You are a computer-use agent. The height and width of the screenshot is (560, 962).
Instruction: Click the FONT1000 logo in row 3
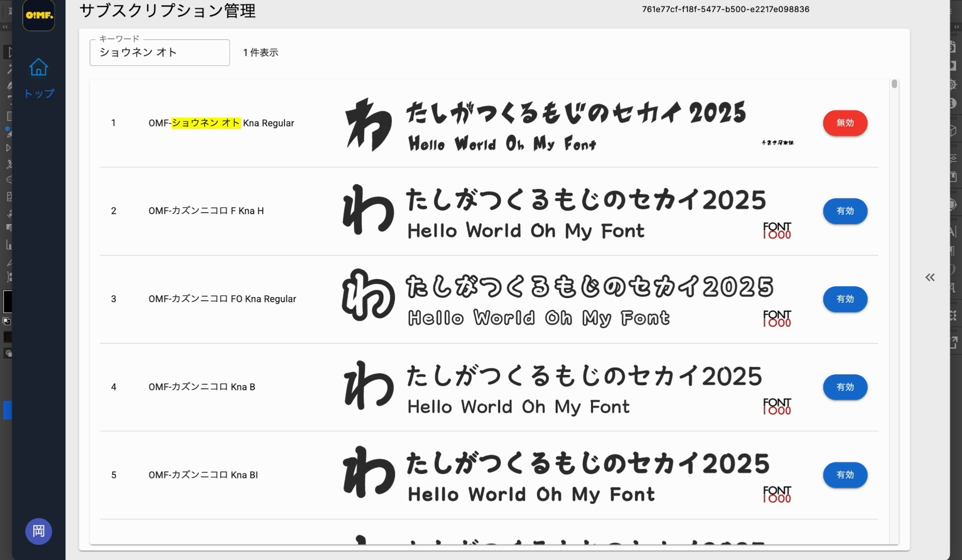[x=777, y=319]
